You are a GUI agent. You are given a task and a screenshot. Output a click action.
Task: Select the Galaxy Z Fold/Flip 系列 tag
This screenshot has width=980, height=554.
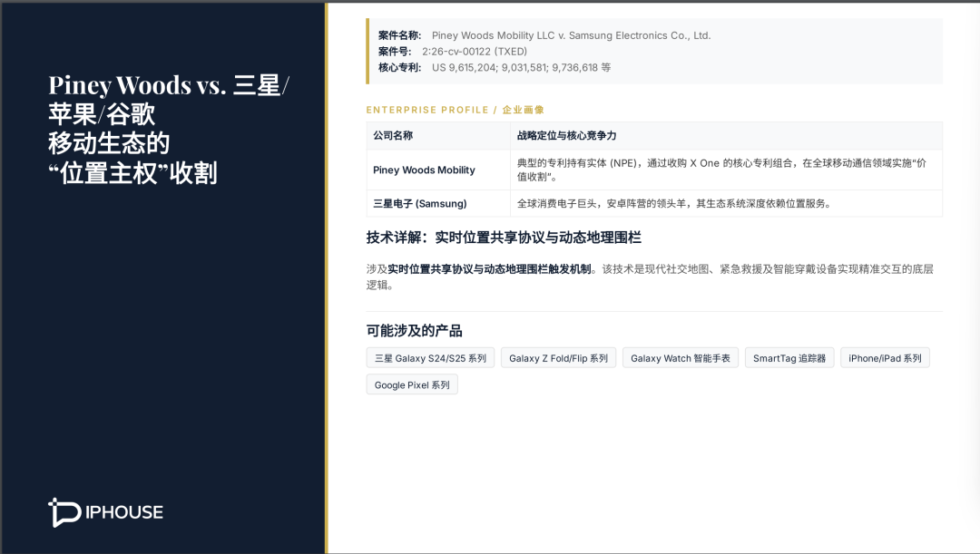click(x=558, y=358)
